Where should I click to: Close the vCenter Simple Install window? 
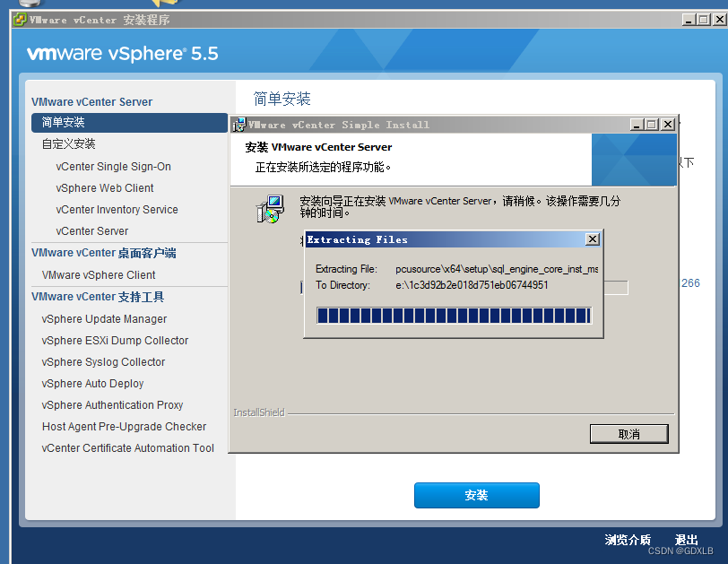668,125
